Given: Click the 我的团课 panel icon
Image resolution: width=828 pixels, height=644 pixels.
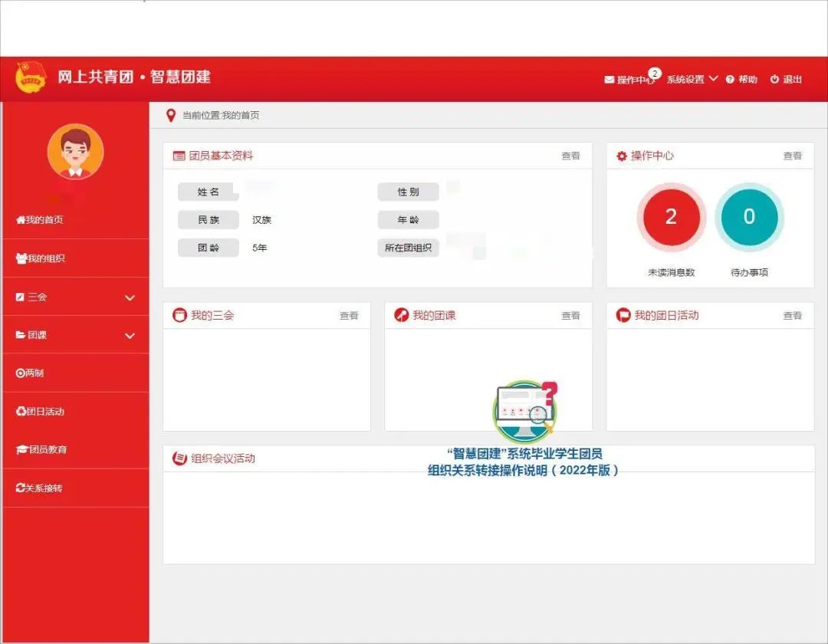Looking at the screenshot, I should [401, 315].
